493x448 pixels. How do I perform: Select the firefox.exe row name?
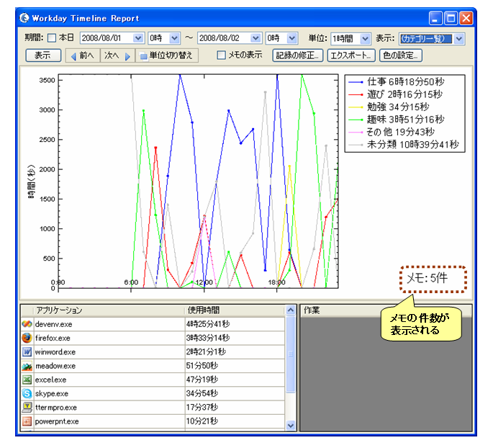(53, 339)
